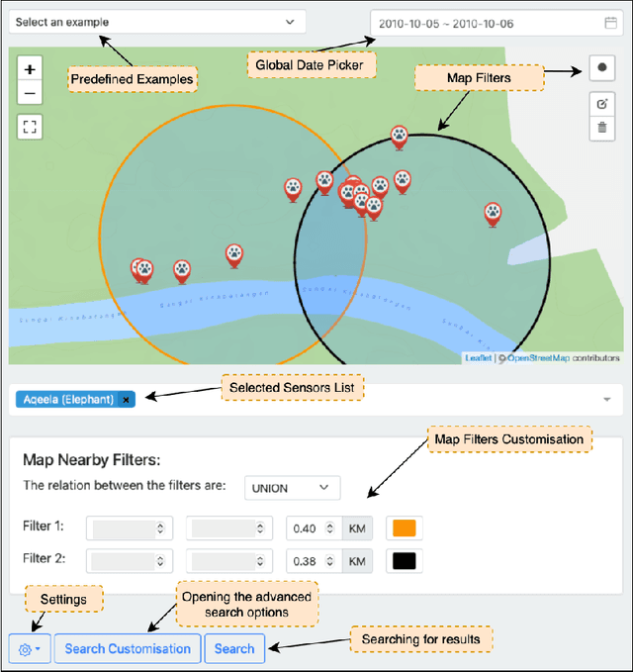Viewport: 633px width, 672px height.
Task: Click the Search button
Action: click(x=234, y=649)
